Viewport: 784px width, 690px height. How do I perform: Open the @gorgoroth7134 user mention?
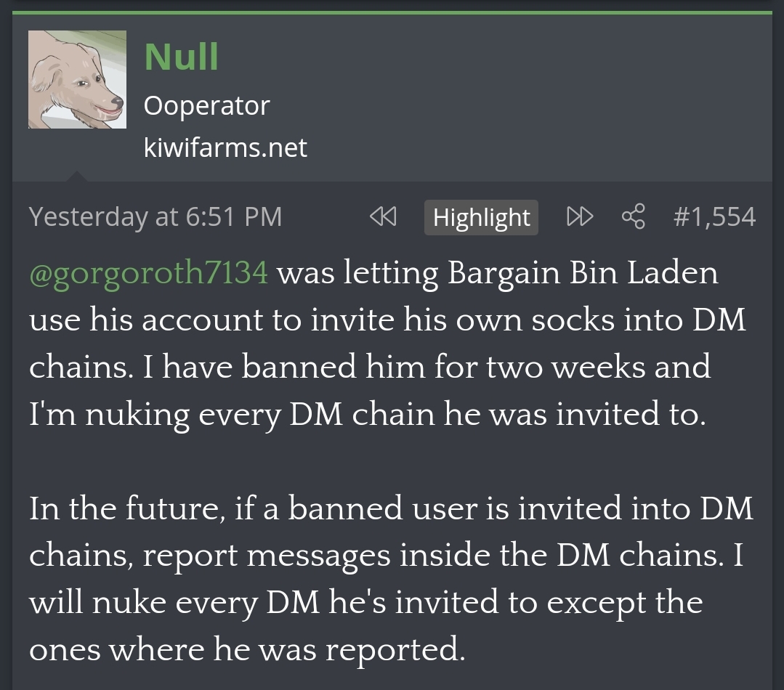click(148, 273)
